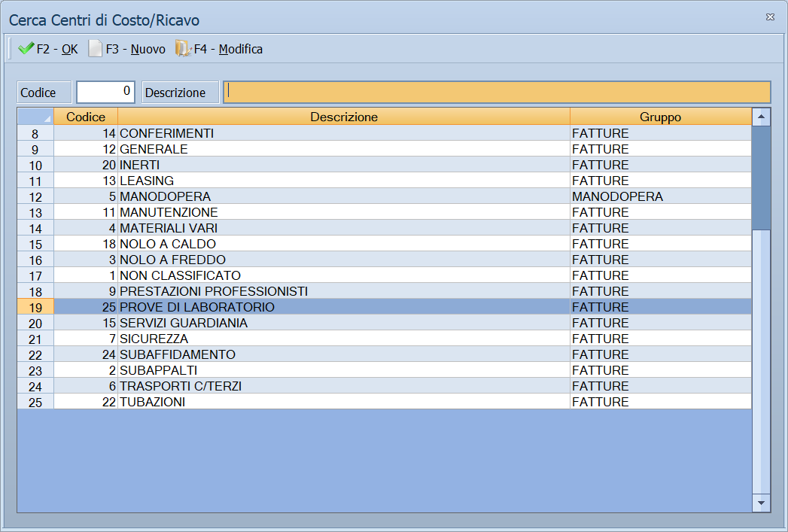Create new entry via F3 - Nuovo
Image resolution: width=788 pixels, height=532 pixels.
point(126,49)
